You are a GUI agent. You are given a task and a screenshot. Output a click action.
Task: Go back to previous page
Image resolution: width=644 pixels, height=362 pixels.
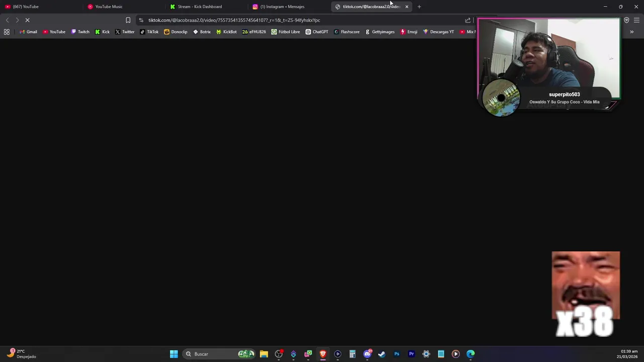[x=7, y=20]
